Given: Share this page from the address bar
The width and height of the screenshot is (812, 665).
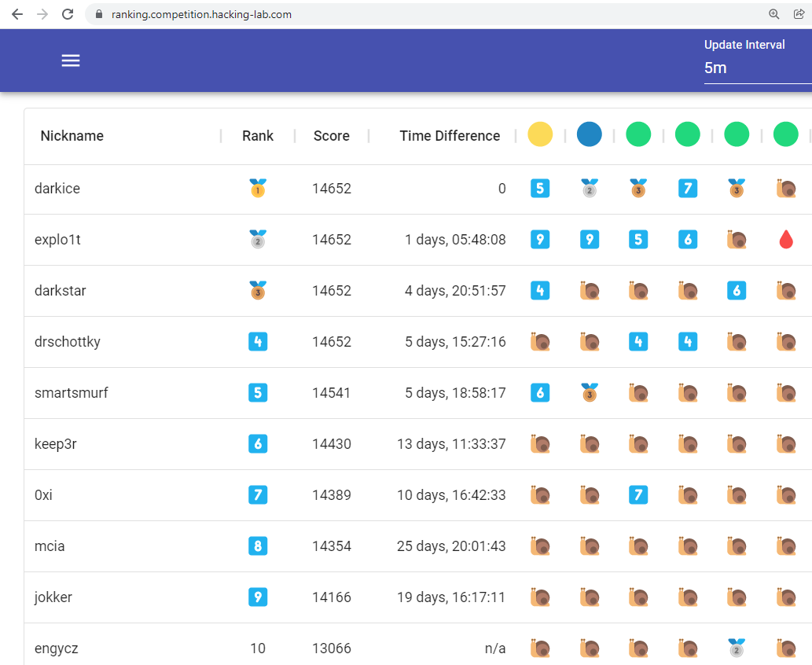Looking at the screenshot, I should tap(799, 14).
